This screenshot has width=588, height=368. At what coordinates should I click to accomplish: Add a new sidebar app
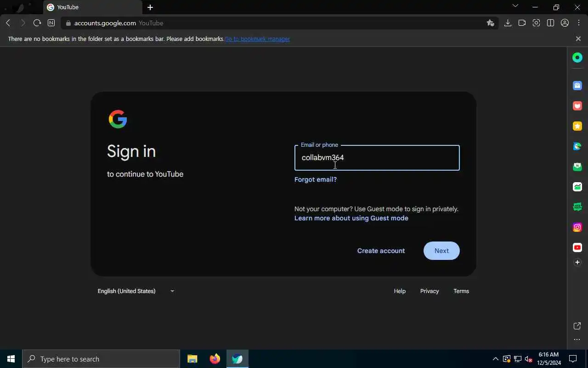[x=577, y=262]
